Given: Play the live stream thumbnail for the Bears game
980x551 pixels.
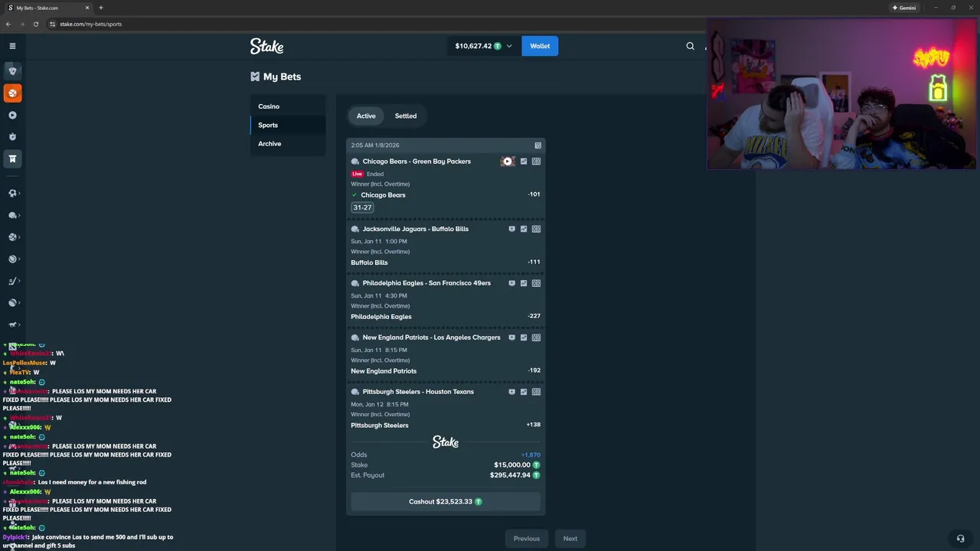Looking at the screenshot, I should (507, 161).
